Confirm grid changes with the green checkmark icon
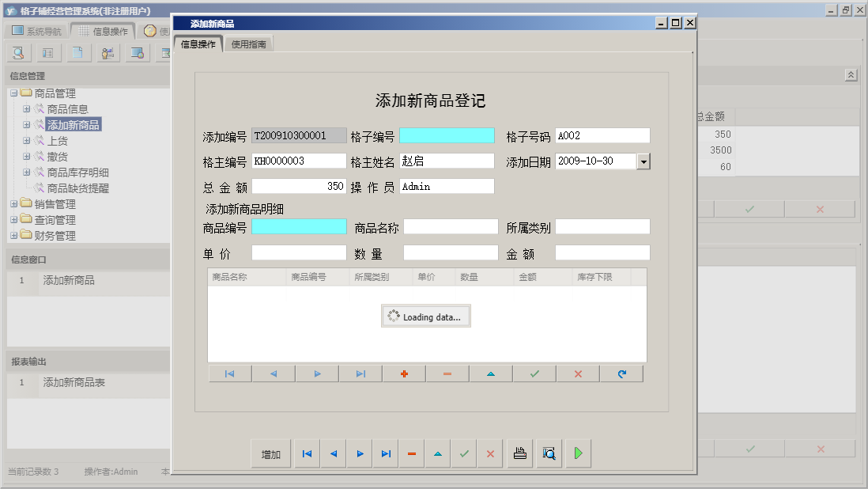Image resolution: width=868 pixels, height=489 pixels. click(x=534, y=373)
